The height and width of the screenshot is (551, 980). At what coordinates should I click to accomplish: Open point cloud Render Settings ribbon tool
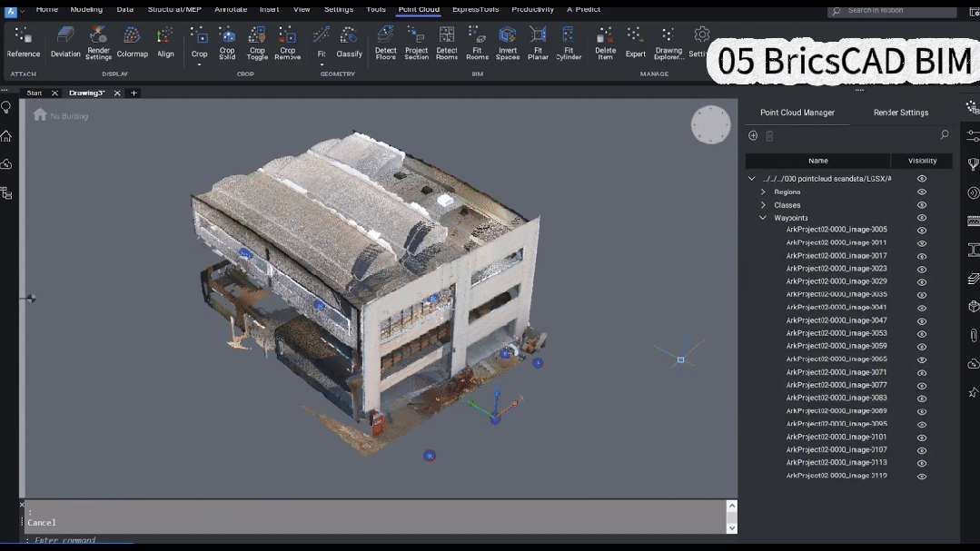(98, 43)
